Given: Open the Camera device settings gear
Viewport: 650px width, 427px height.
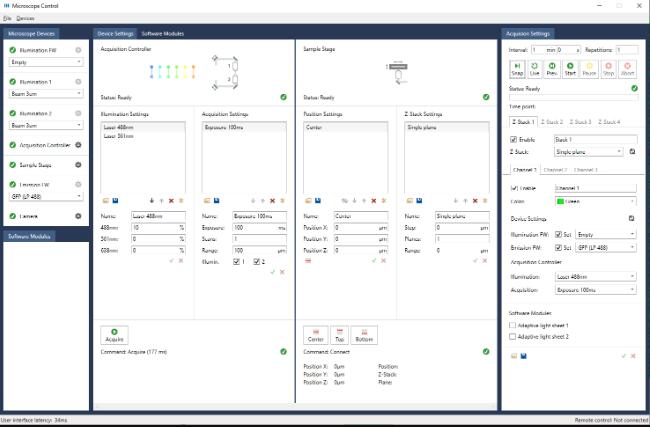Looking at the screenshot, I should (x=78, y=215).
